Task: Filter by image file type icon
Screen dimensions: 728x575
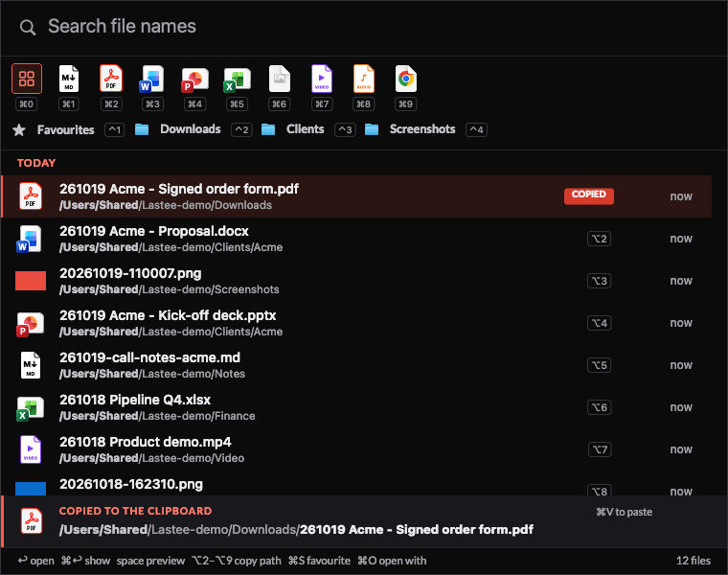Action: pyautogui.click(x=279, y=79)
